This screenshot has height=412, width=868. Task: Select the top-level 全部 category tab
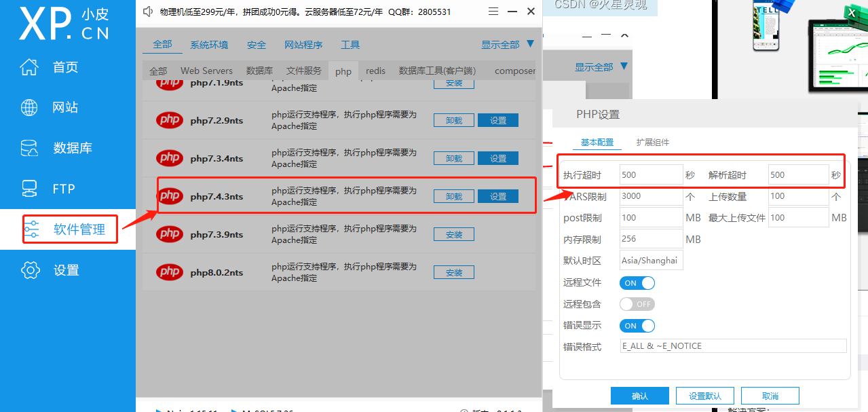pyautogui.click(x=162, y=45)
